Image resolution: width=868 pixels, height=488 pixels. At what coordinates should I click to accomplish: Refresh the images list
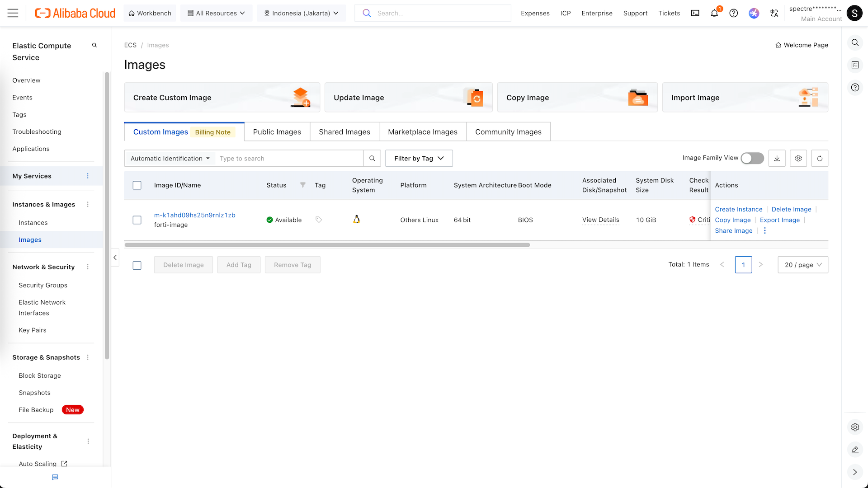820,158
